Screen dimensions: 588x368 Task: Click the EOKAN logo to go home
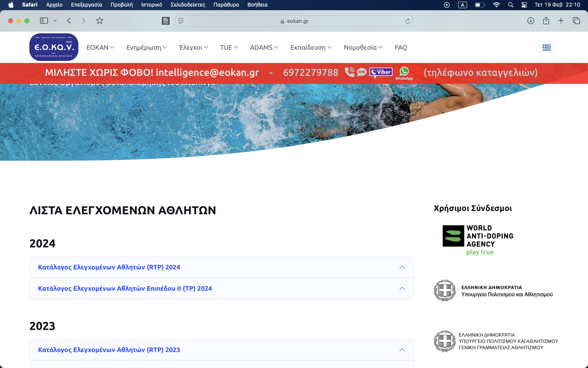pos(54,47)
